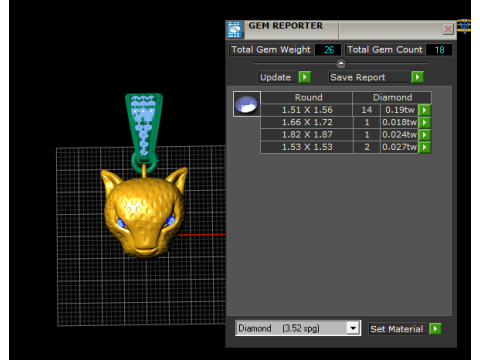
Task: Select the 1.53 X 1.53 size cell
Action: (x=307, y=147)
